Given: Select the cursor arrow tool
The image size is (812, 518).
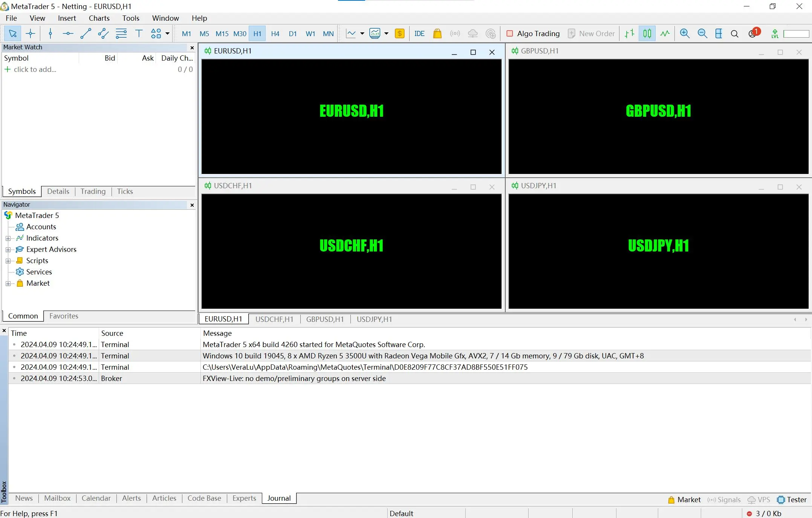Looking at the screenshot, I should [12, 34].
